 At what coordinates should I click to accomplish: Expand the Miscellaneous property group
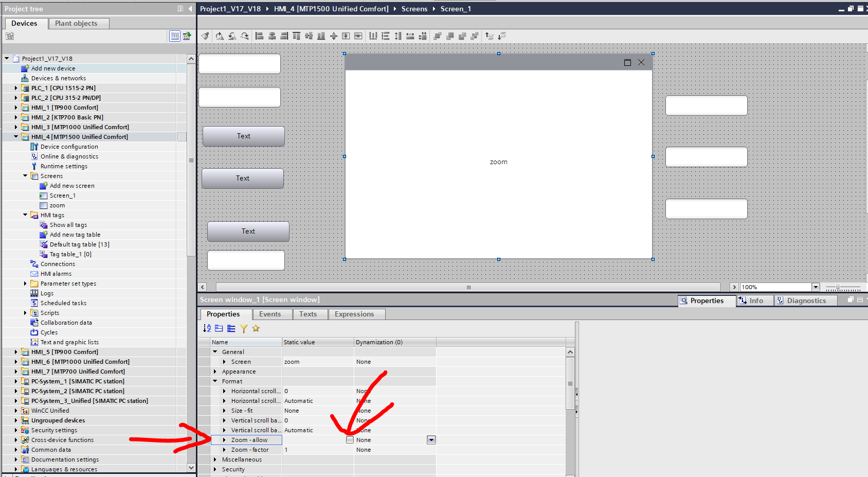[215, 460]
